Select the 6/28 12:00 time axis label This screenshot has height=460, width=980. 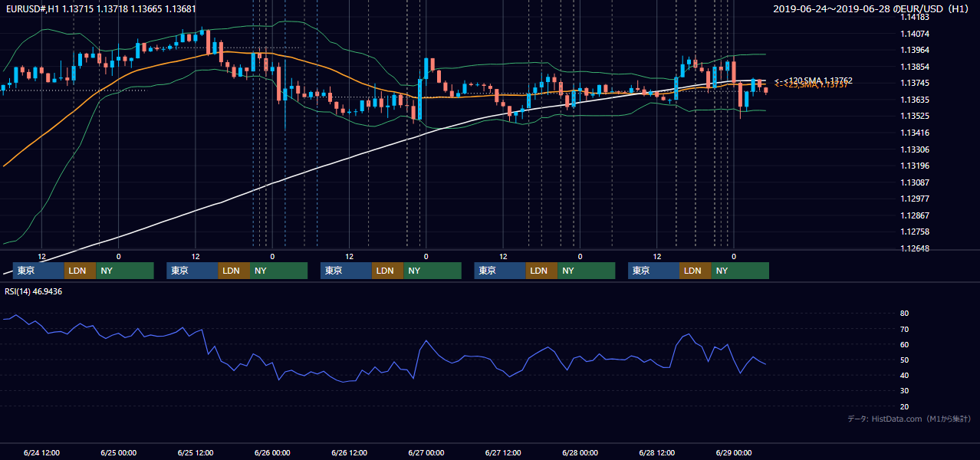656,452
